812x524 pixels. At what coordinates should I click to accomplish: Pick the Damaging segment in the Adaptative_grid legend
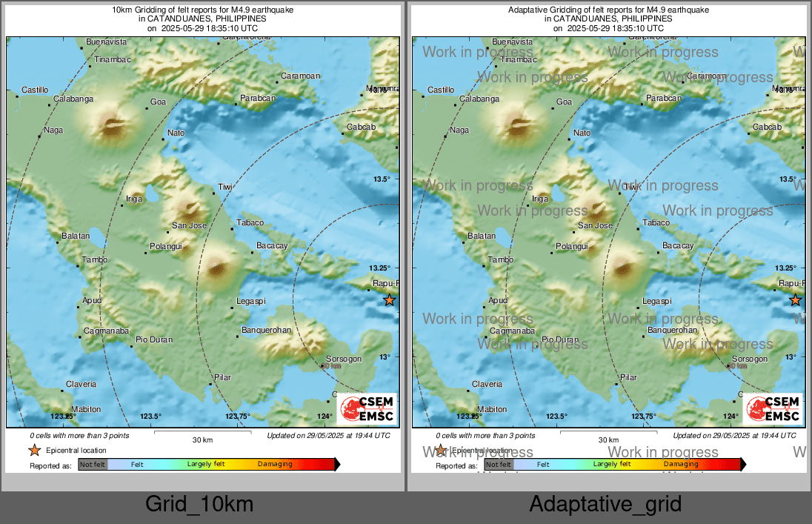click(x=681, y=465)
